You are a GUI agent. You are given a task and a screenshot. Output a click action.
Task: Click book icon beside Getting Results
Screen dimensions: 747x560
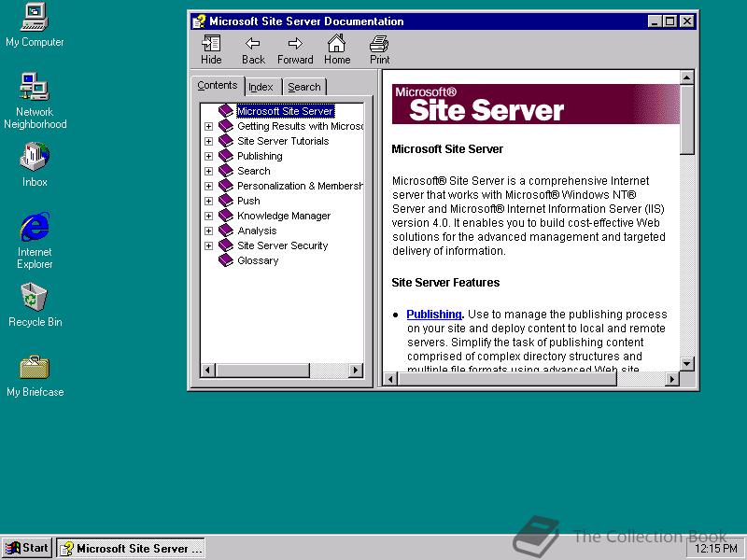(x=226, y=126)
